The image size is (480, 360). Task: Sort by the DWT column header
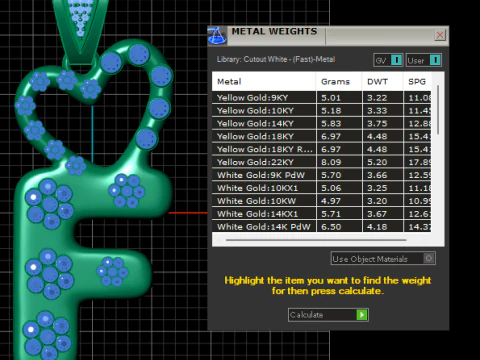coord(382,82)
